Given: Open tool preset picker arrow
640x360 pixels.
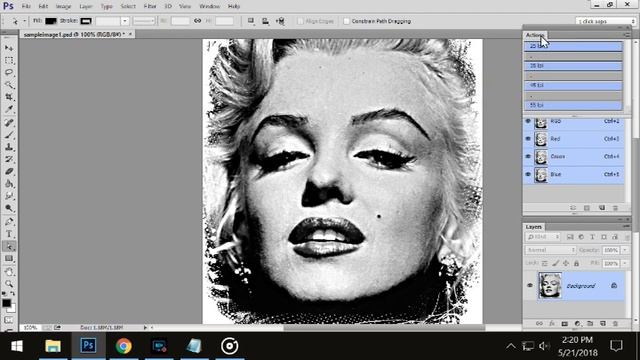Looking at the screenshot, I should (24, 21).
